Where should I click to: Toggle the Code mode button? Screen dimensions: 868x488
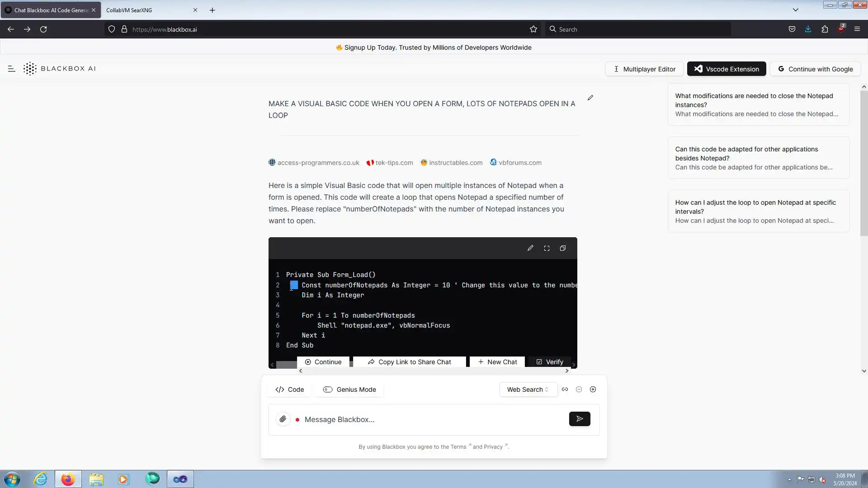click(x=290, y=389)
